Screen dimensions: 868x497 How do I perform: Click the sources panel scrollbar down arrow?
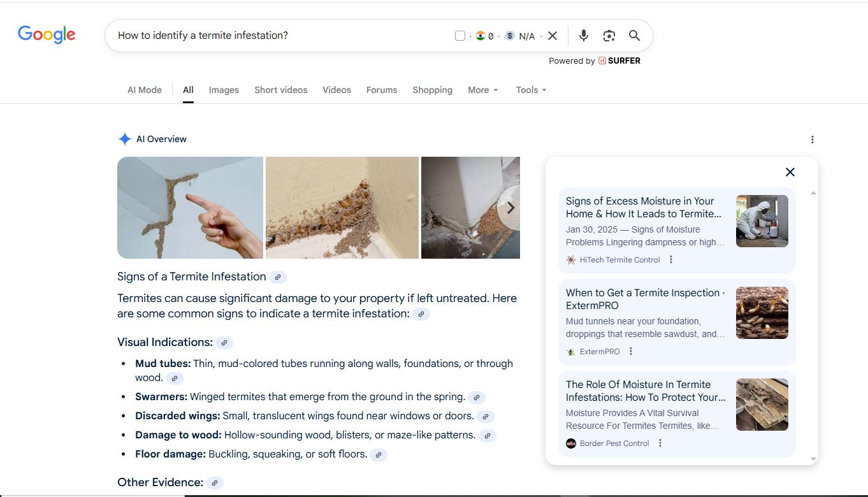(813, 459)
